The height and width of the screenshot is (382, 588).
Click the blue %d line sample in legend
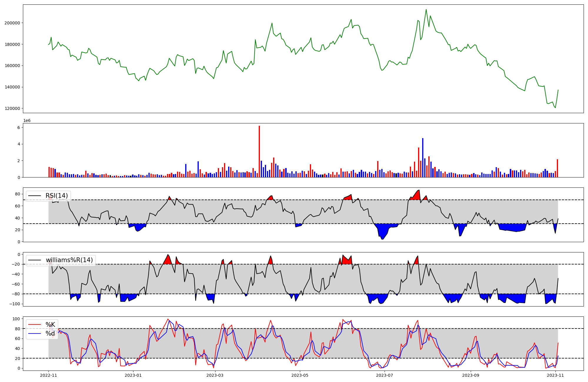34,334
